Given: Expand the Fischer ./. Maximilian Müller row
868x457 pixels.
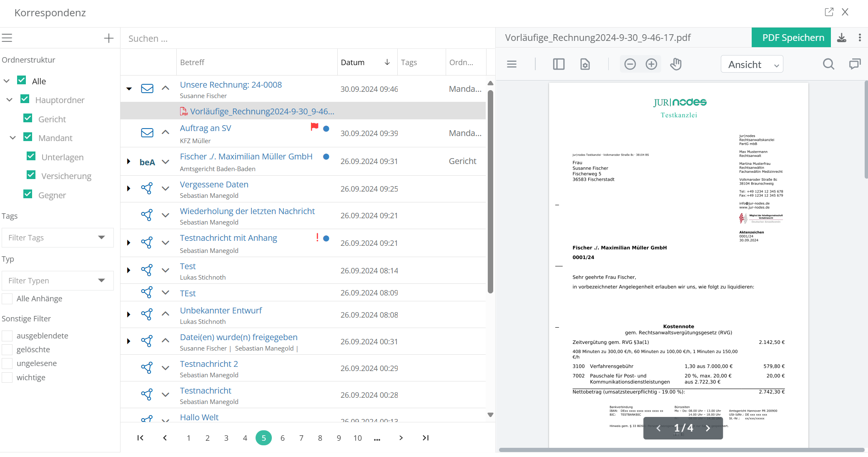Looking at the screenshot, I should [x=128, y=161].
